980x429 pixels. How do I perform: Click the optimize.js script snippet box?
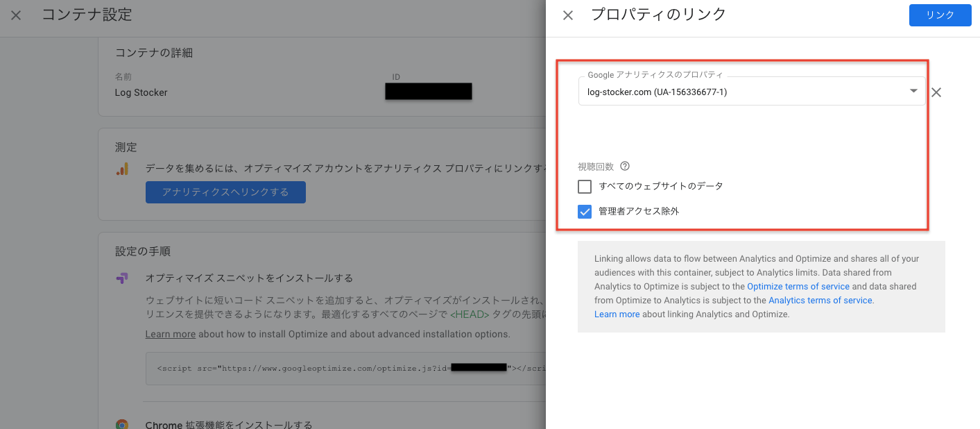[346, 368]
